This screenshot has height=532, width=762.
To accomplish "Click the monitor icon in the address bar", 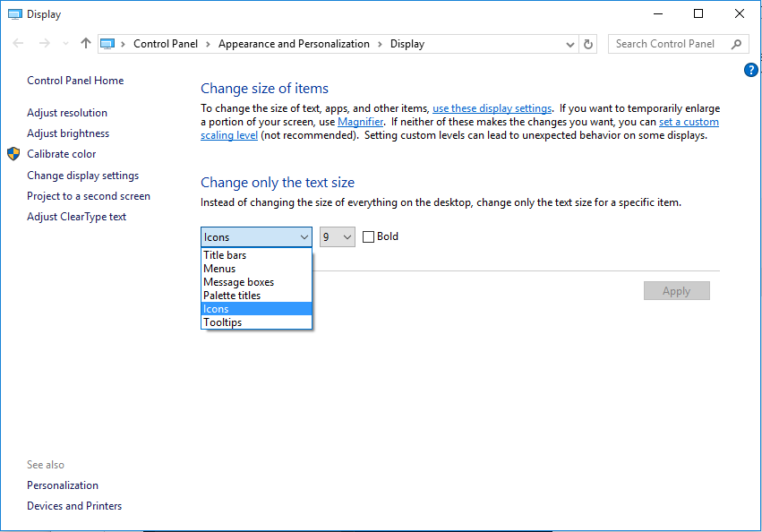I will click(x=107, y=44).
